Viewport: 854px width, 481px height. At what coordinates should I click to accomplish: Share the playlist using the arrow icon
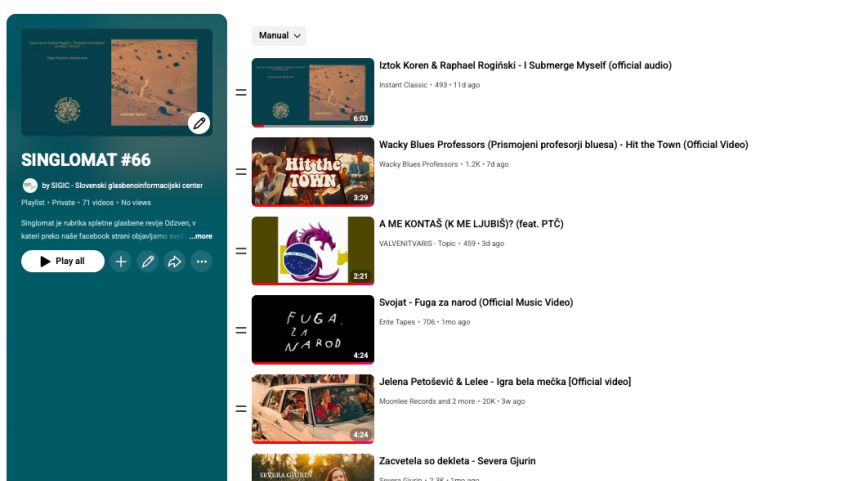pyautogui.click(x=175, y=262)
